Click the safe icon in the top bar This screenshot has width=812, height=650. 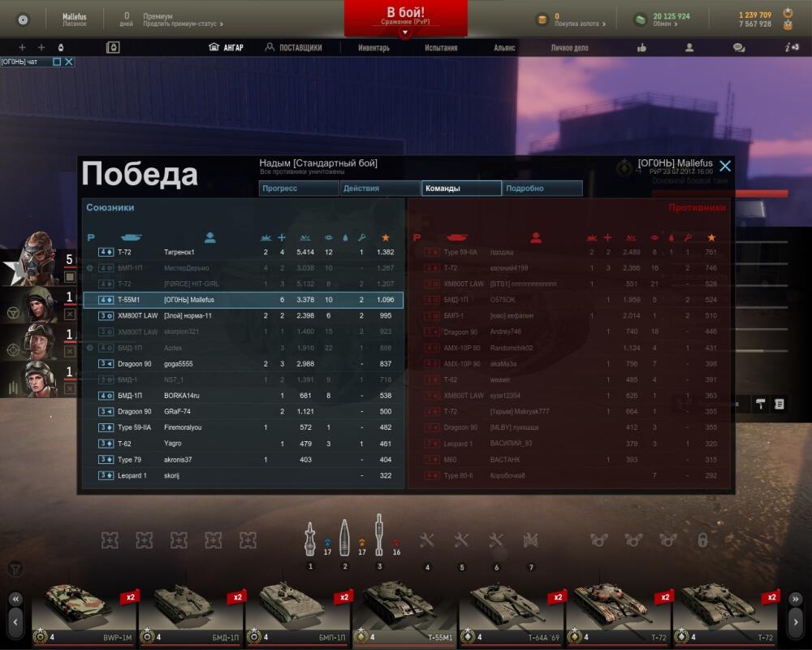113,48
